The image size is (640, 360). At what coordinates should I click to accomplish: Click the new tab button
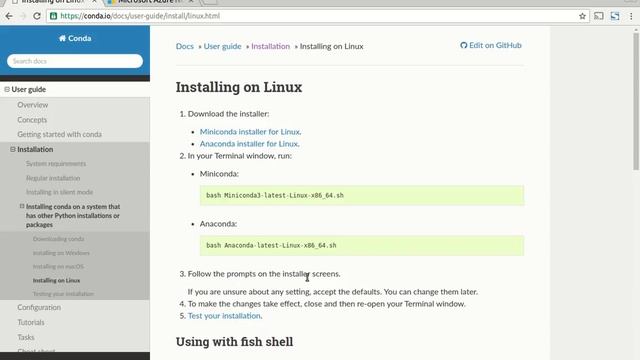click(x=209, y=2)
